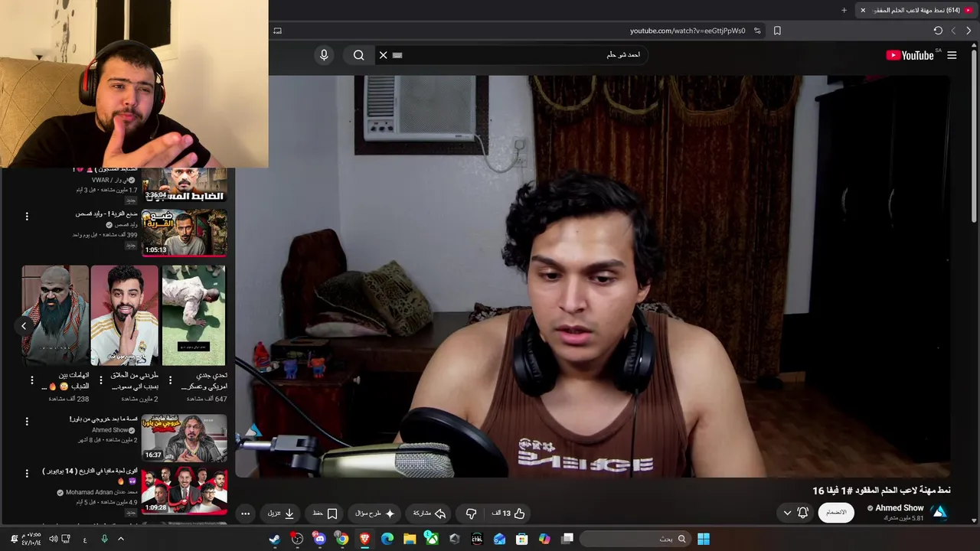
Task: Open the Ahmed Show channel name link
Action: point(900,508)
